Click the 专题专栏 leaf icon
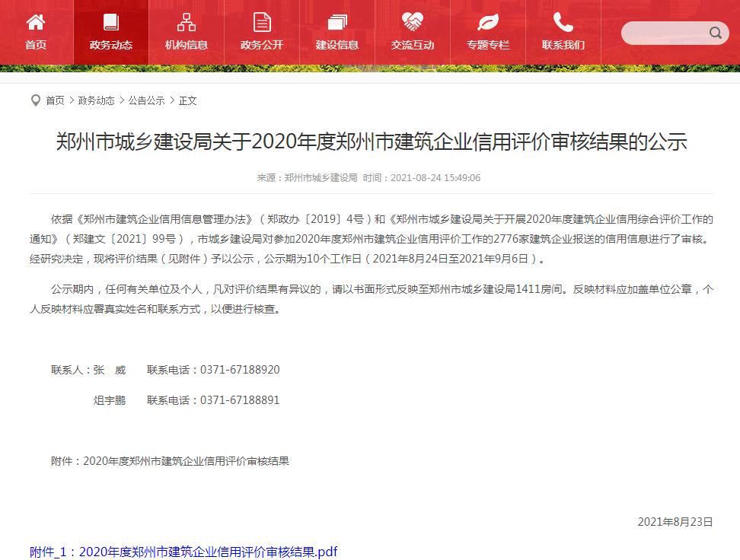Screen dimensions: 740x560 (488, 21)
